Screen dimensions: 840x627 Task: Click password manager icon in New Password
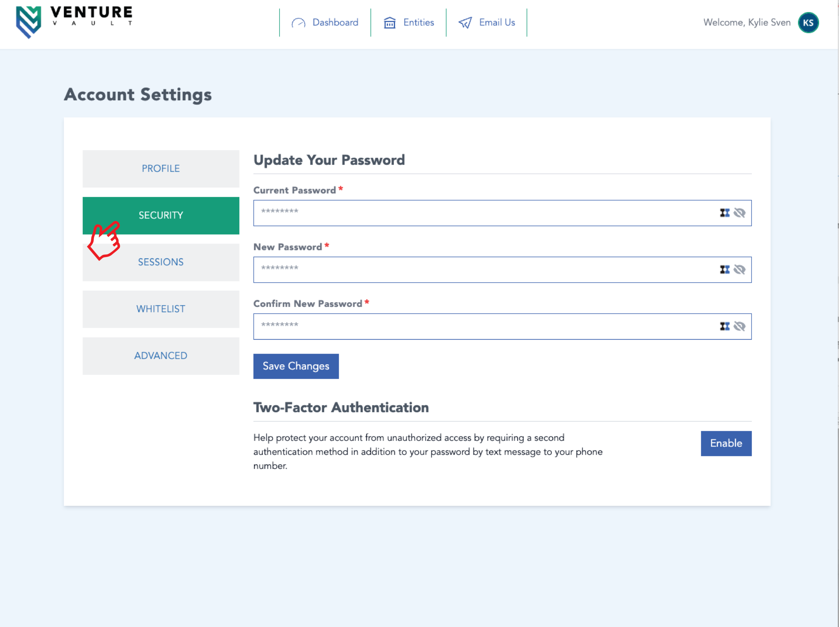[724, 270]
